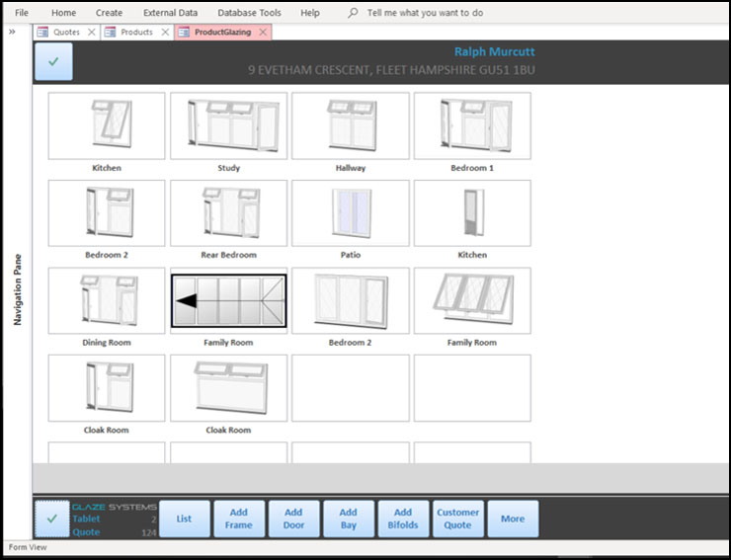Click the checkmark button in the bottom toolbar

[52, 519]
